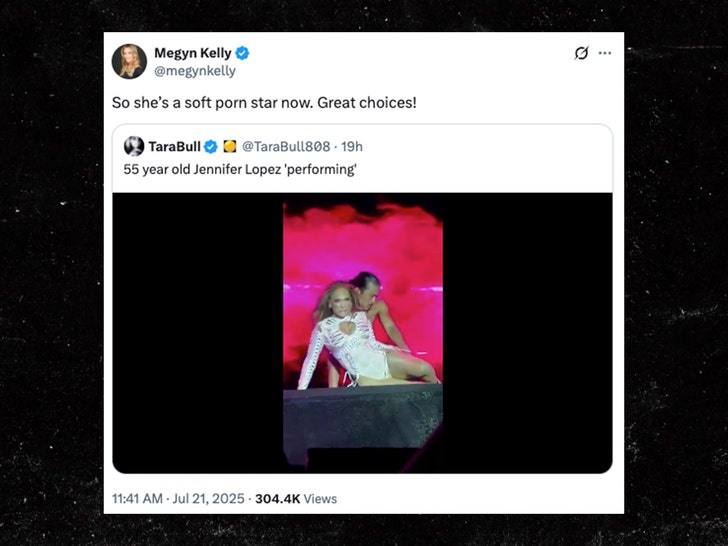Click the verified badge next to Megyn Kelly
Viewport: 728px width, 546px height.
click(x=242, y=53)
